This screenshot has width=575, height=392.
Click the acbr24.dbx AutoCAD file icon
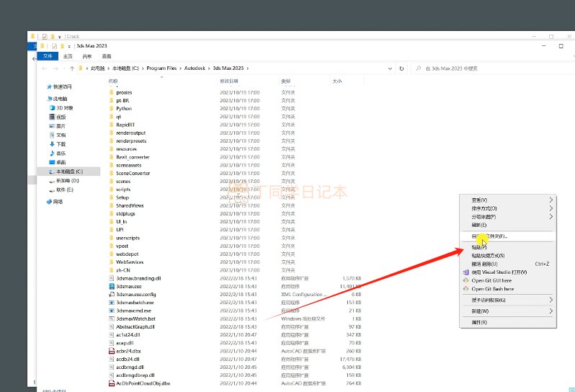pyautogui.click(x=111, y=351)
